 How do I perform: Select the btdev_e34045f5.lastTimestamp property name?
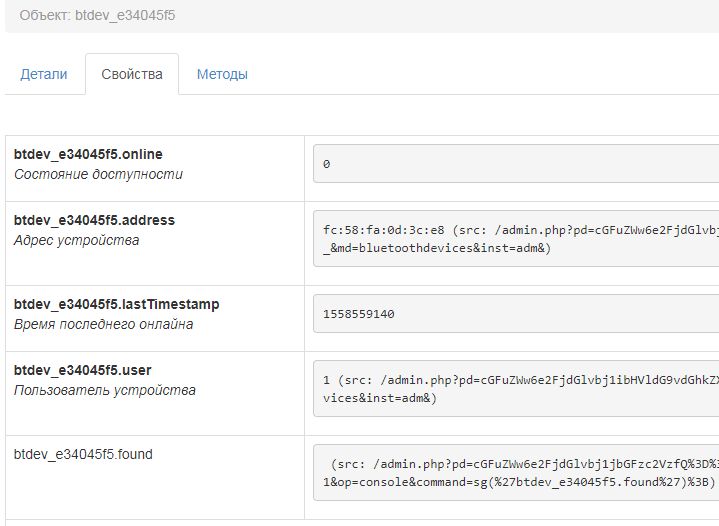[x=116, y=304]
